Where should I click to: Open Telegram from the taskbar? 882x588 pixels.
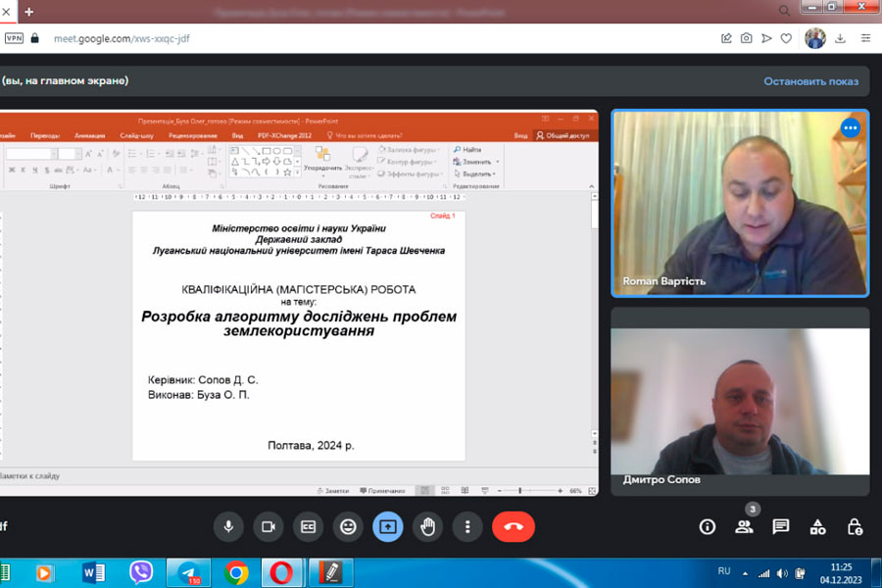click(x=189, y=572)
